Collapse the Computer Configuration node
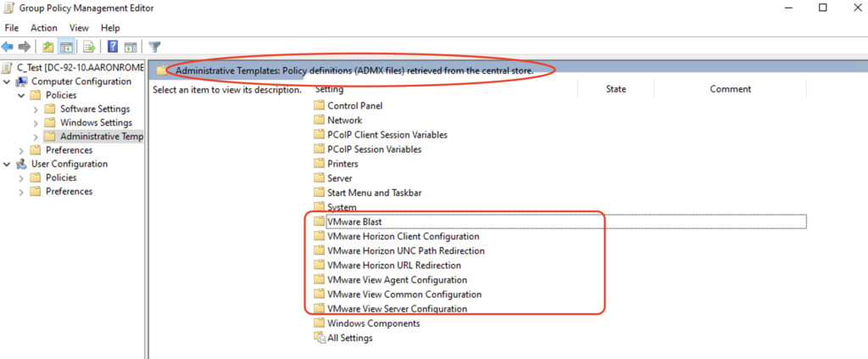 (7, 81)
